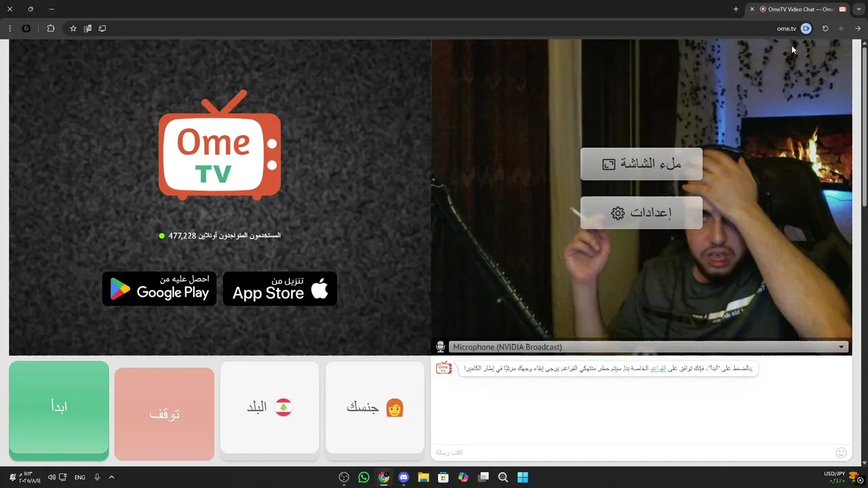Click the OmeTV avatar in chat message
The width and height of the screenshot is (868, 488).
pos(443,369)
